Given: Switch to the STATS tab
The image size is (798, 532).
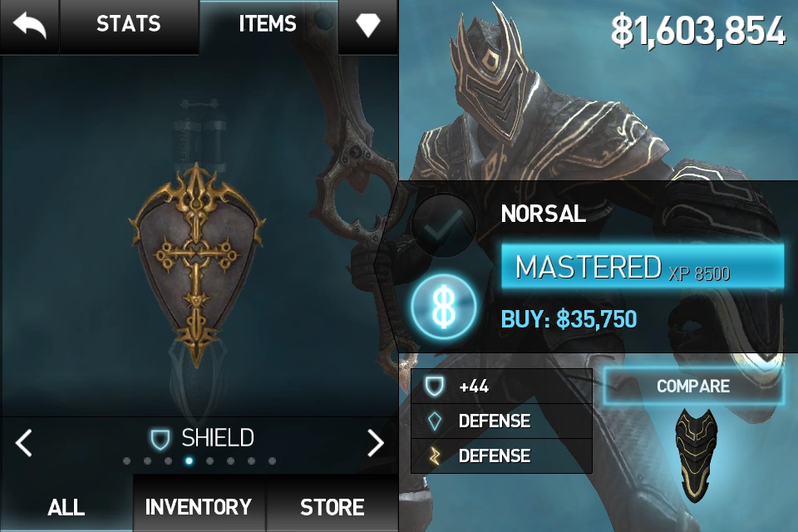Looking at the screenshot, I should 129,25.
